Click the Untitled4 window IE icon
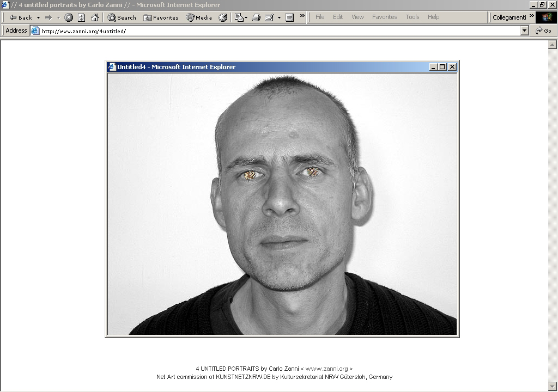Screen dimensions: 558x392 click(112, 67)
